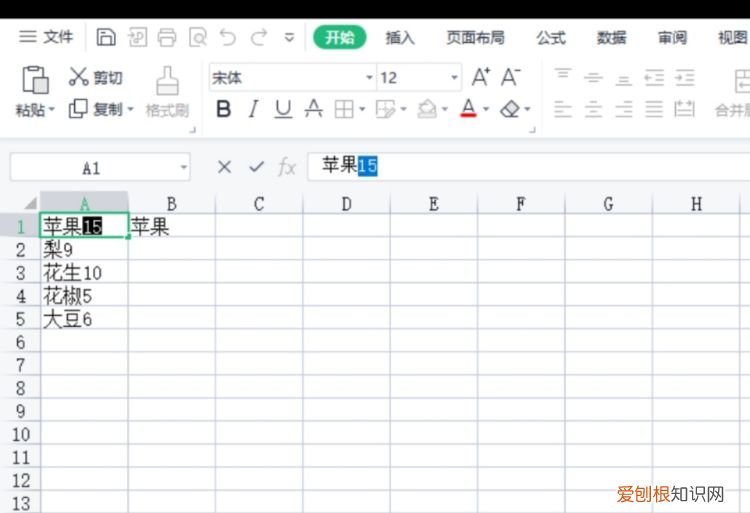Expand the Name Box dropdown arrow
The width and height of the screenshot is (750, 513).
[183, 168]
